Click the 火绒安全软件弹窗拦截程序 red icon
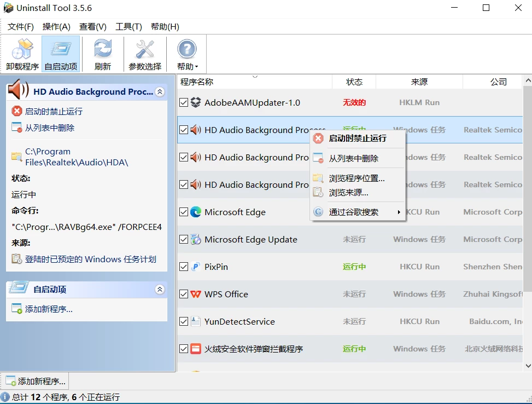The image size is (532, 404). pos(195,349)
